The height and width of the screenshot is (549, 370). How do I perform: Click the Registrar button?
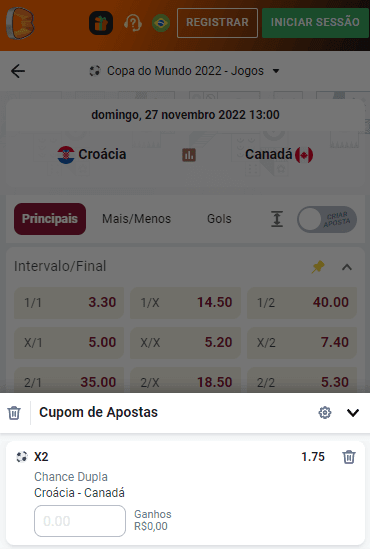click(217, 23)
